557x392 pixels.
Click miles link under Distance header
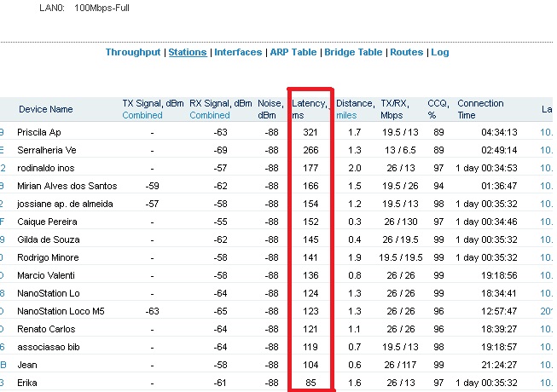click(346, 115)
